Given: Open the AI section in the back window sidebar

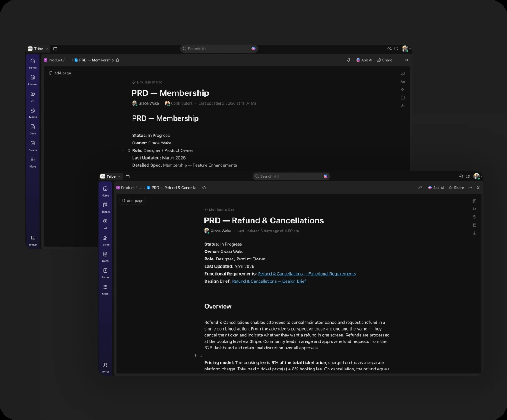Looking at the screenshot, I should tap(33, 96).
